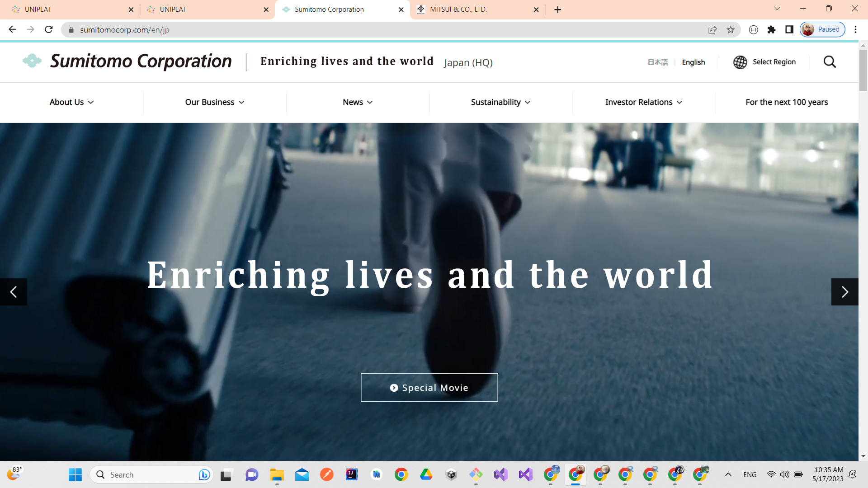The width and height of the screenshot is (868, 488).
Task: Expand the About Us menu
Action: click(x=71, y=102)
